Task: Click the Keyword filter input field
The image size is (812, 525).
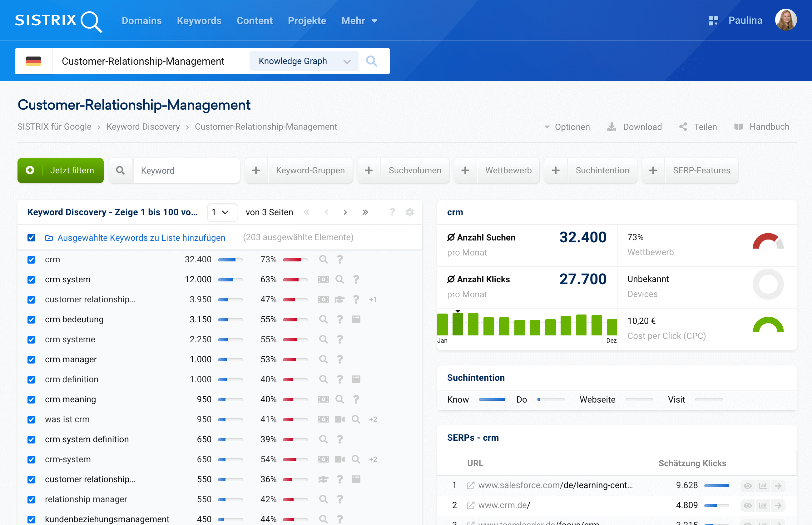Action: click(x=186, y=171)
